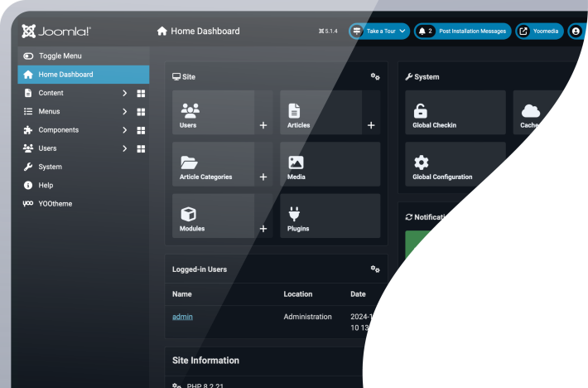Open the Articles quick icon
Image resolution: width=588 pixels, height=388 pixels.
pos(321,112)
